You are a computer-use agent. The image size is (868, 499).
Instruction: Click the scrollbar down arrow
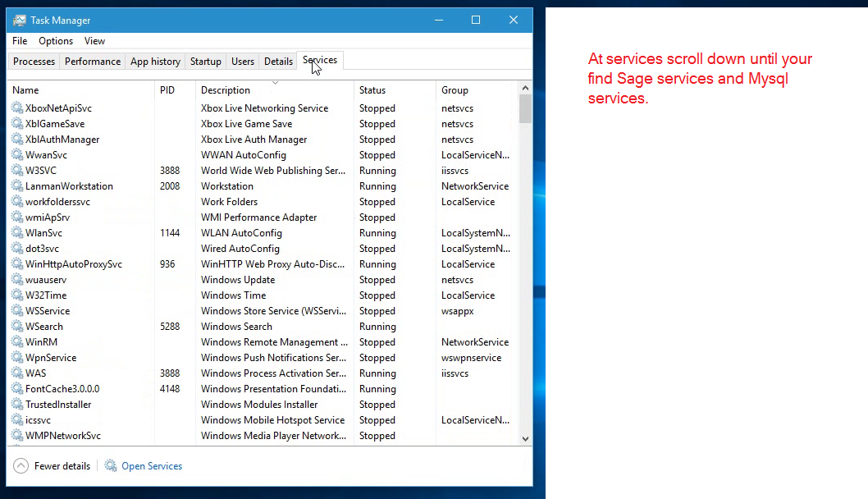tap(525, 438)
